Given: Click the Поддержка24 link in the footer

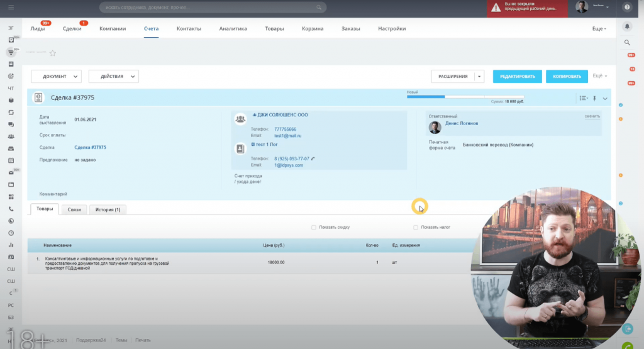Looking at the screenshot, I should click(91, 340).
